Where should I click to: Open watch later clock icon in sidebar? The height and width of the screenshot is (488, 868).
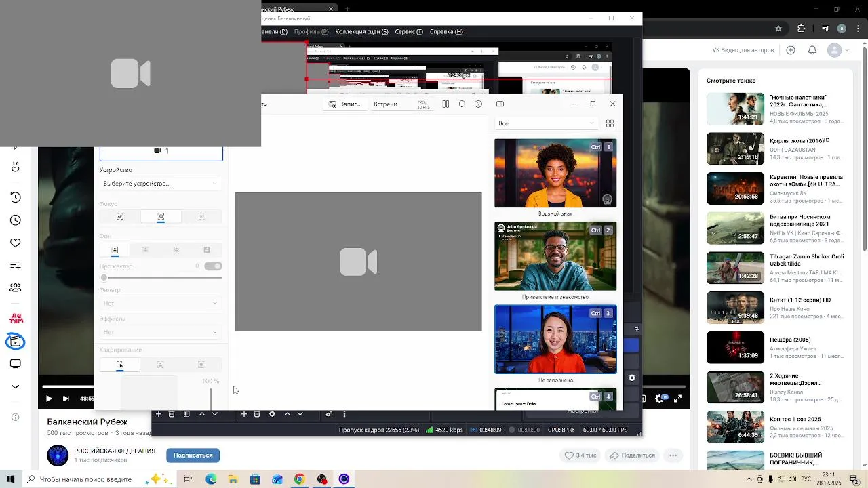16,220
